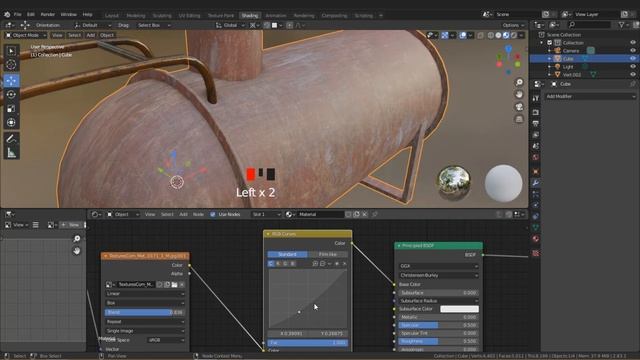This screenshot has height=360, width=640.
Task: Open Slot 1 dropdown in node editor
Action: tap(266, 214)
